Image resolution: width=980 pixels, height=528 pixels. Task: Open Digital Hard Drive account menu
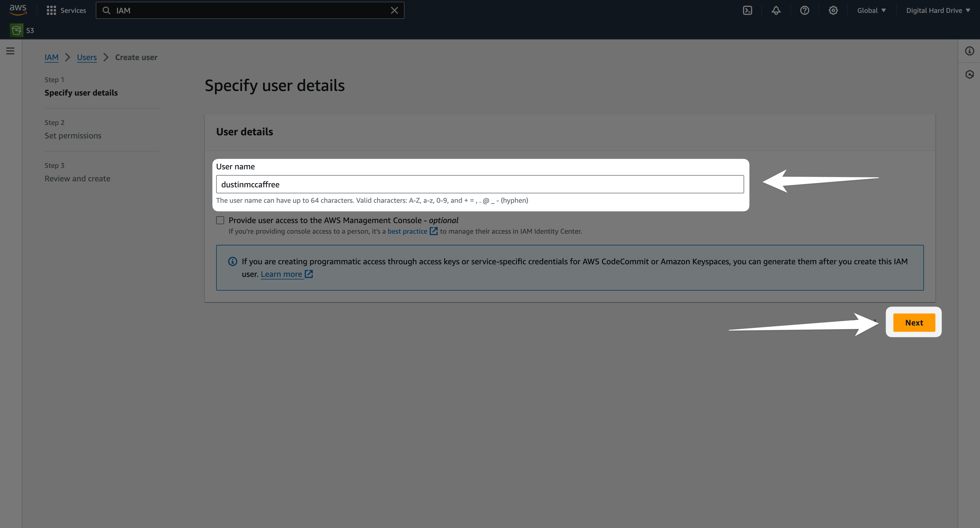[x=938, y=10]
